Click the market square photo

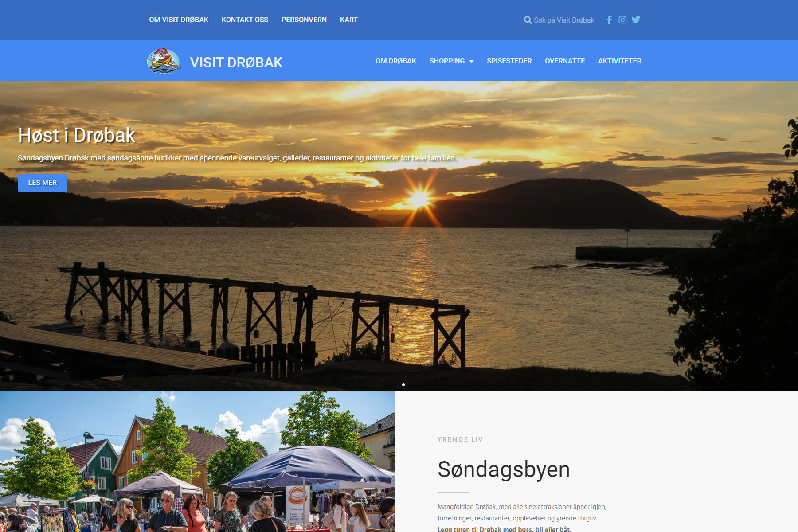click(197, 461)
